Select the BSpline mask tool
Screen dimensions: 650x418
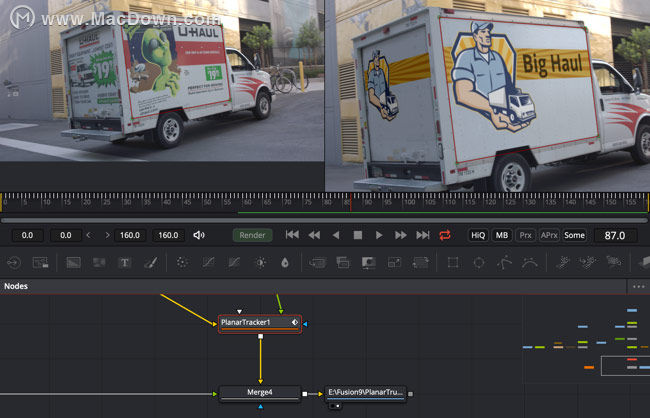[x=530, y=262]
